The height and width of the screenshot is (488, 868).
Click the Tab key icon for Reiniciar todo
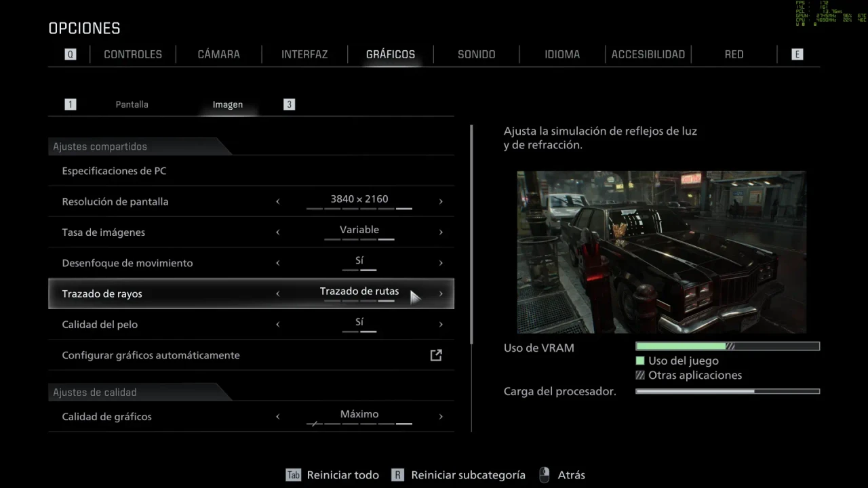tap(293, 475)
